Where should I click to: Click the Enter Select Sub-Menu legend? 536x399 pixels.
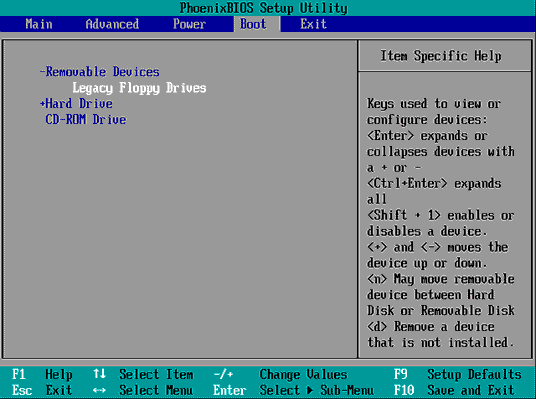tap(294, 390)
